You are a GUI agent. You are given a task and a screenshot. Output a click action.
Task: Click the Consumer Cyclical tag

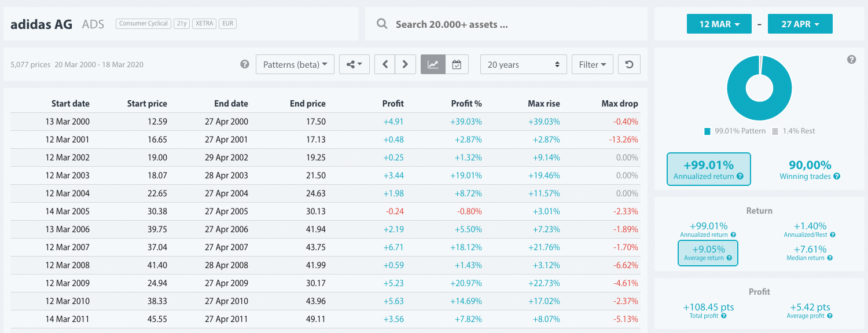143,24
